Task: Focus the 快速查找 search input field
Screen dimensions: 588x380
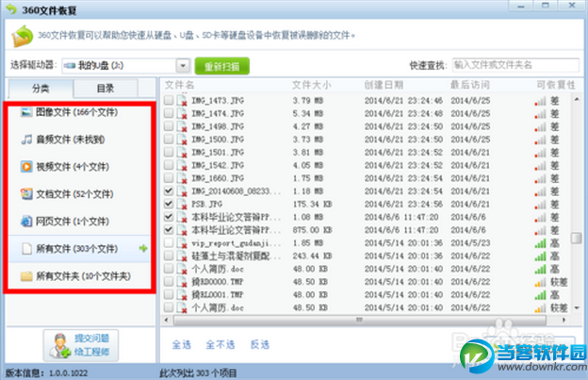Action: tap(515, 65)
